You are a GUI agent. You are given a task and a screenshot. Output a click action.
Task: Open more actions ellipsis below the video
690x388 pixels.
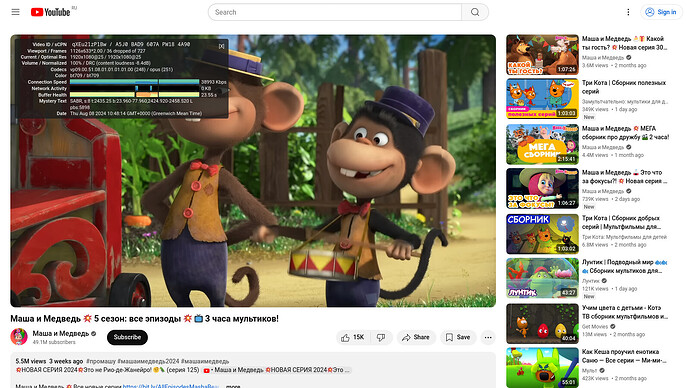[x=488, y=337]
